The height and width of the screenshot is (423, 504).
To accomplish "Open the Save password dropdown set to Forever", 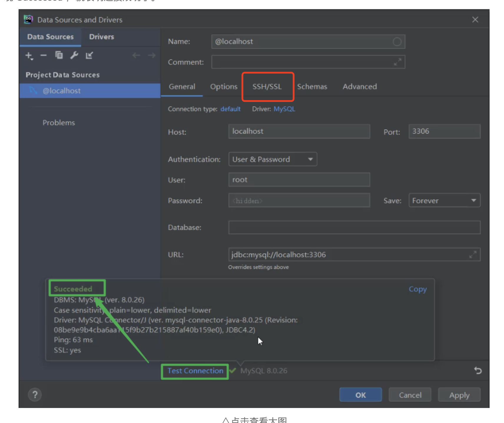I will tap(444, 200).
